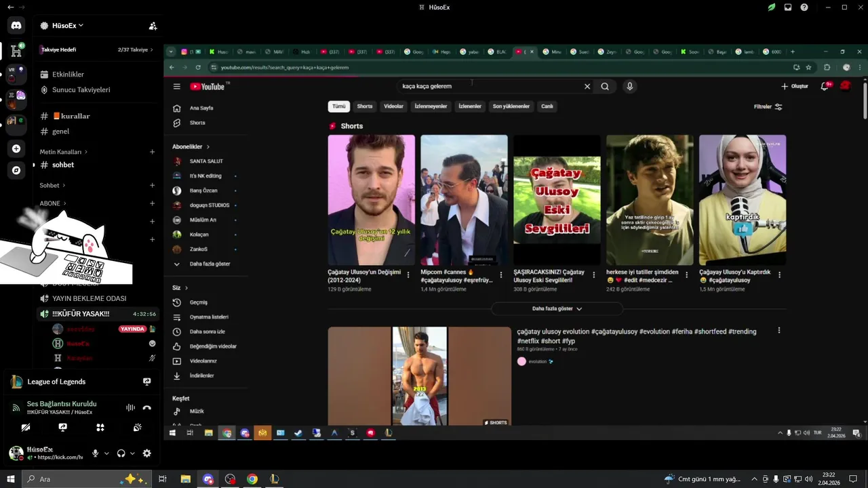
Task: Select the Videolar filter chip
Action: (393, 106)
